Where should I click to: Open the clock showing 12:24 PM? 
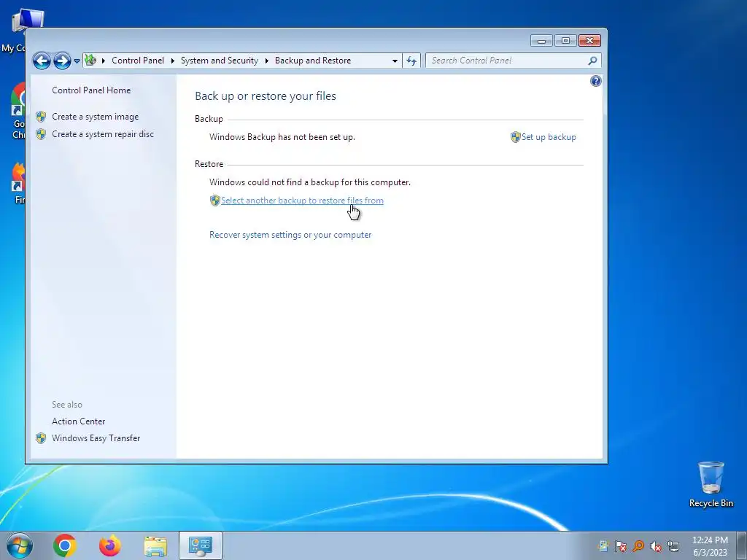(710, 546)
